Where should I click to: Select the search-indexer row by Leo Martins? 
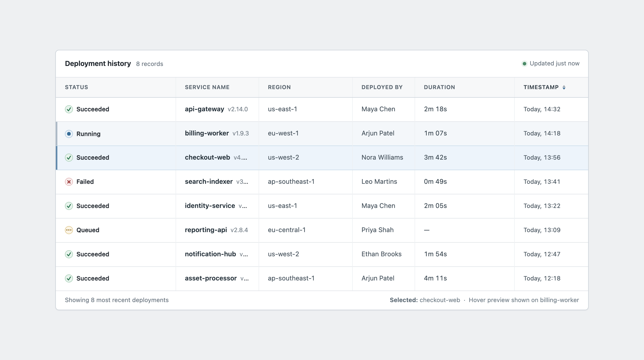coord(322,182)
